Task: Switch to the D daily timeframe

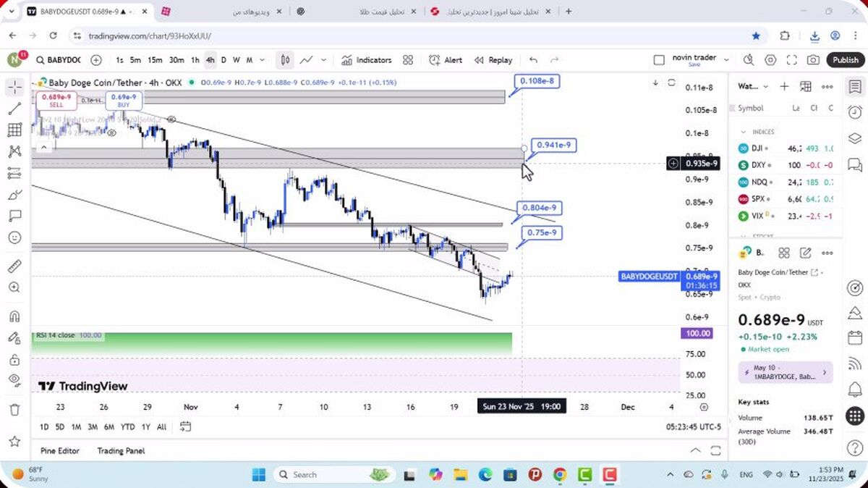Action: point(224,60)
